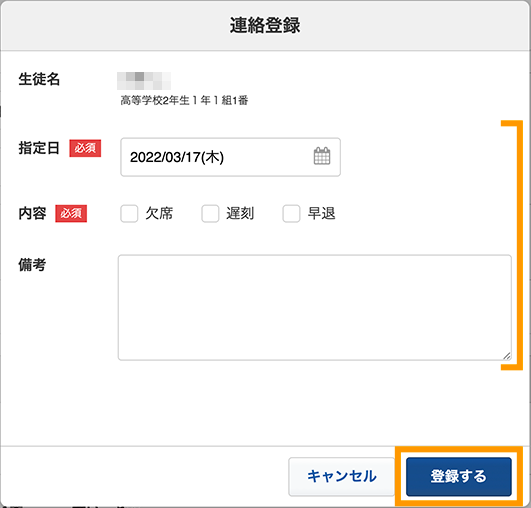531x508 pixels.
Task: Check the 遅刻 checkbox
Action: tap(210, 213)
